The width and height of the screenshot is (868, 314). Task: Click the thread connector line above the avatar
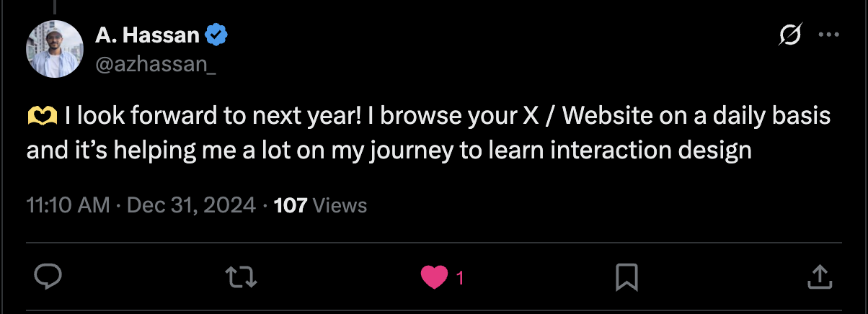coord(55,6)
